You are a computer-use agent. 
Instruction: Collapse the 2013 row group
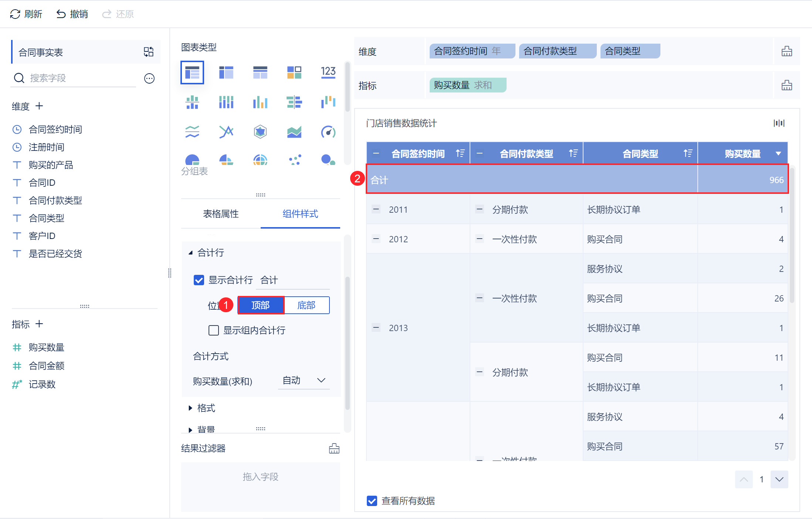tap(376, 327)
